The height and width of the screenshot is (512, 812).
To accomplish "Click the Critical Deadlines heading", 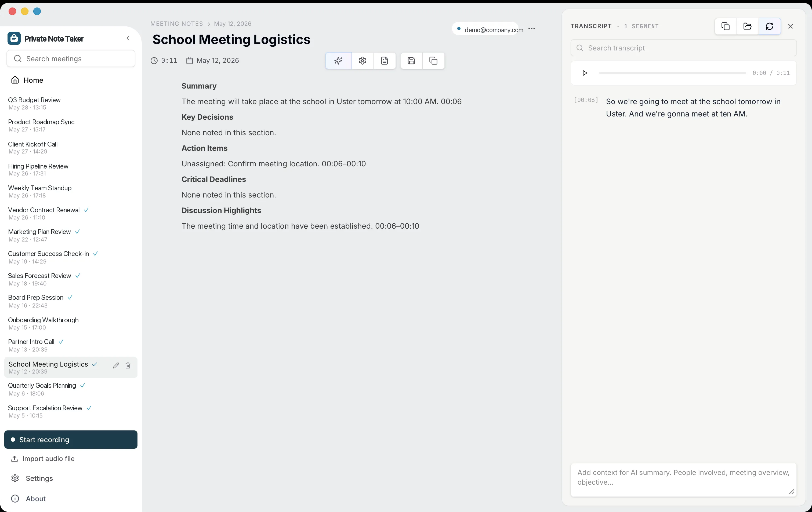I will point(214,179).
